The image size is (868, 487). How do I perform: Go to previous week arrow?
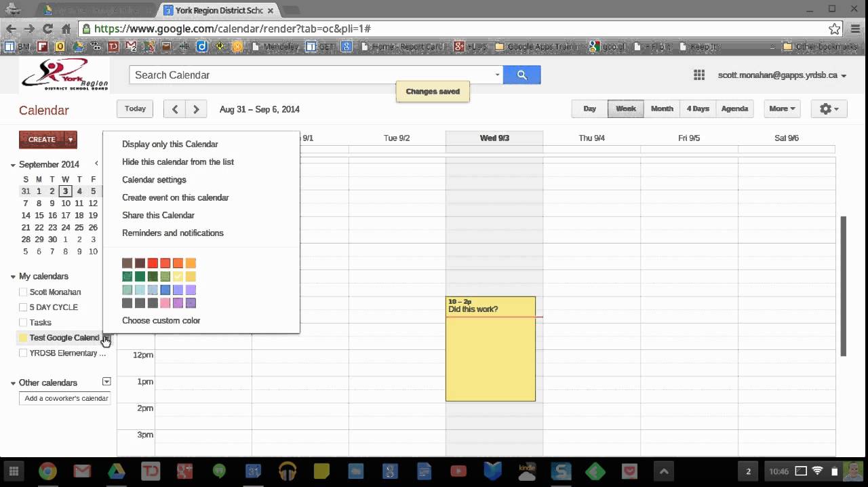click(x=175, y=109)
